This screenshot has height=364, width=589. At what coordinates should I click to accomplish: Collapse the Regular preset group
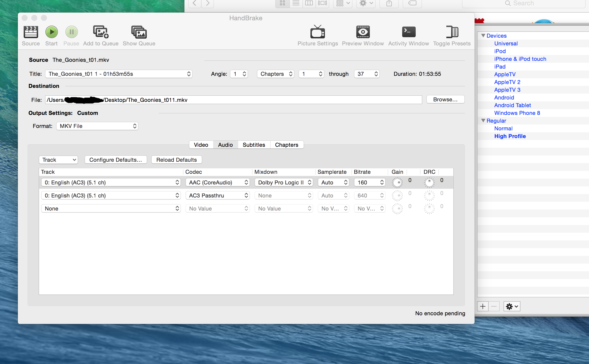483,120
